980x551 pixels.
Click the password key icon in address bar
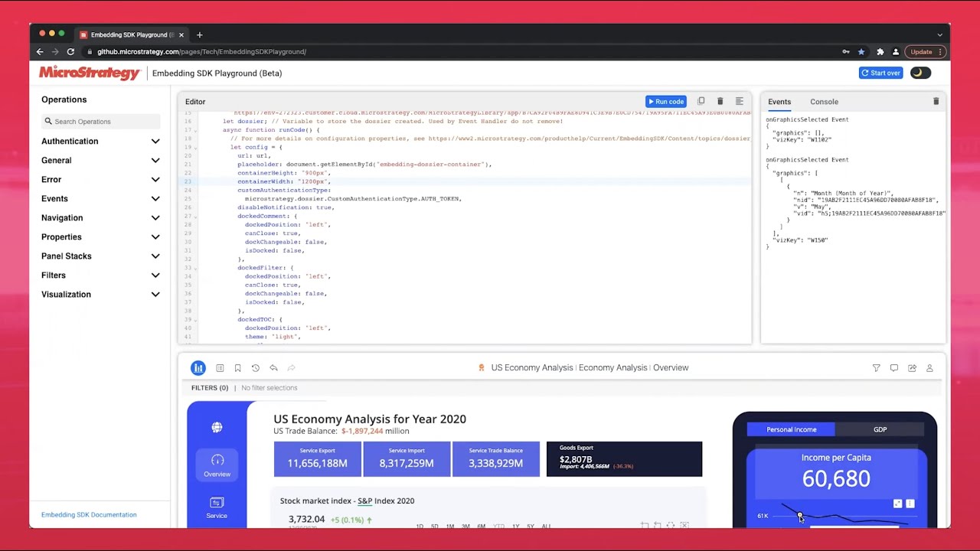pos(845,52)
